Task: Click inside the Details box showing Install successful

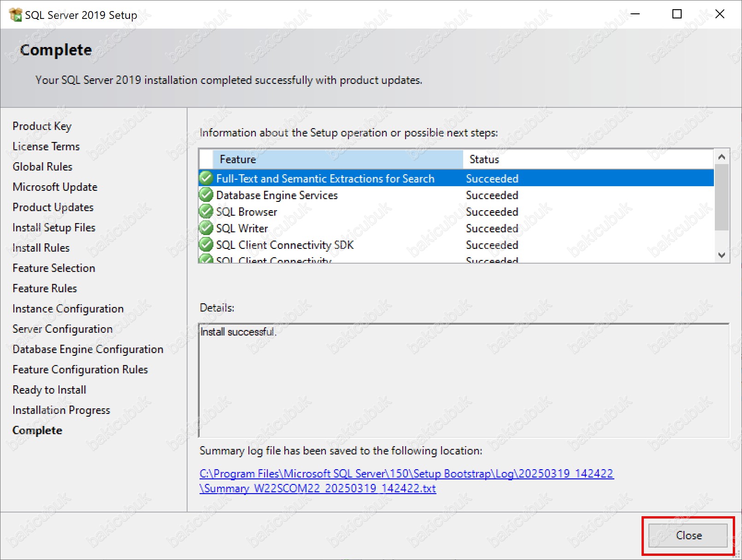Action: (464, 380)
